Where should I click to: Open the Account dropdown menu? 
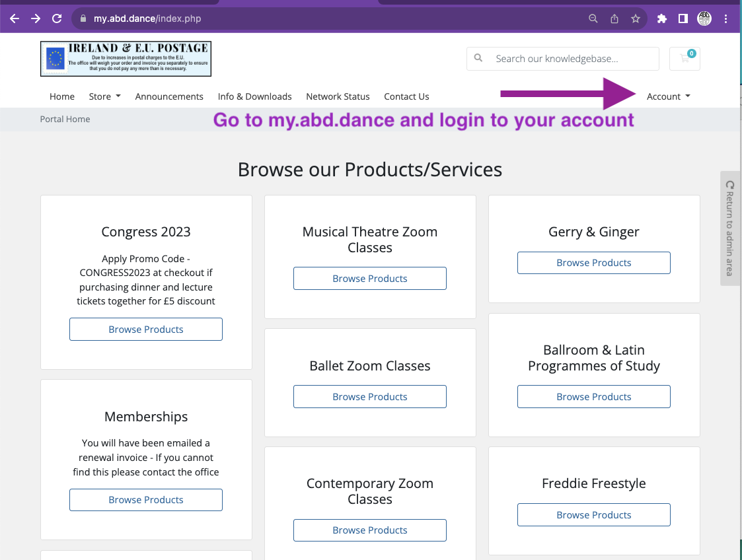[x=668, y=96]
